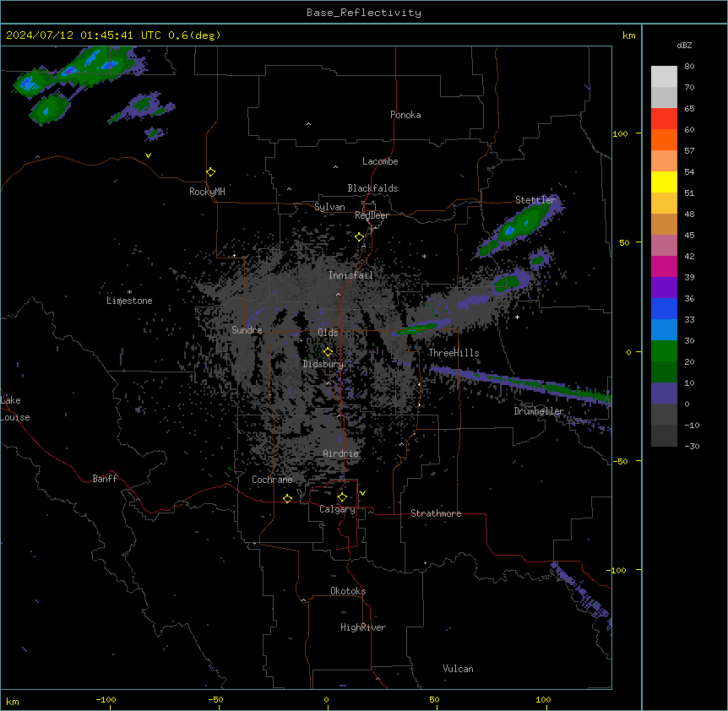Click the 50 tick on right km axis
728x711 pixels.
pyautogui.click(x=624, y=242)
